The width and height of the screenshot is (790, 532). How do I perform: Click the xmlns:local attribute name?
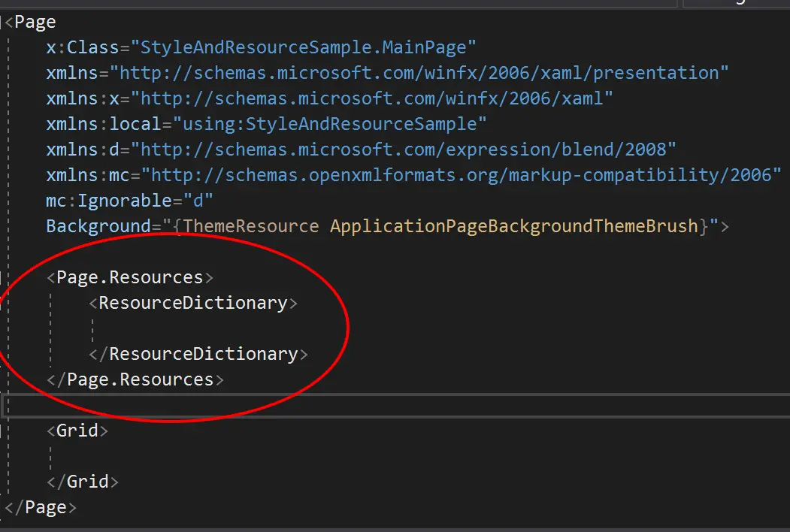[103, 124]
